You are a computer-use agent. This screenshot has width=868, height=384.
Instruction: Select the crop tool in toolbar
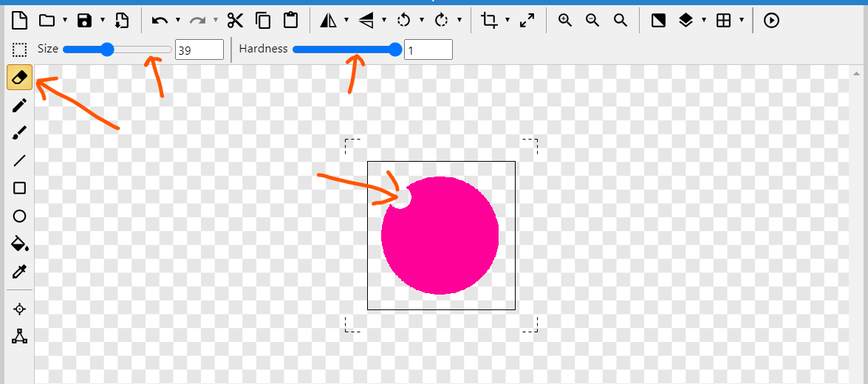click(489, 21)
